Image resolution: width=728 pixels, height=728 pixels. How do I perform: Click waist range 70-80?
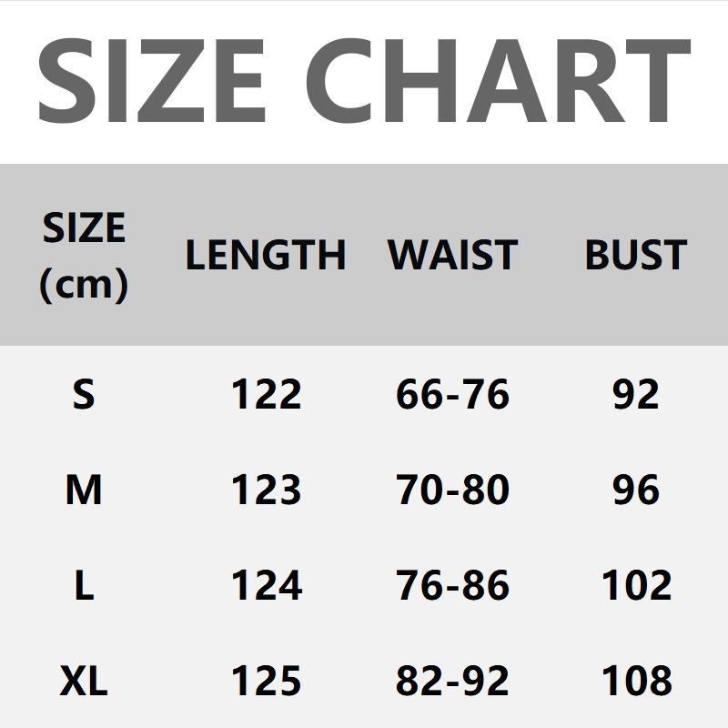(x=452, y=490)
